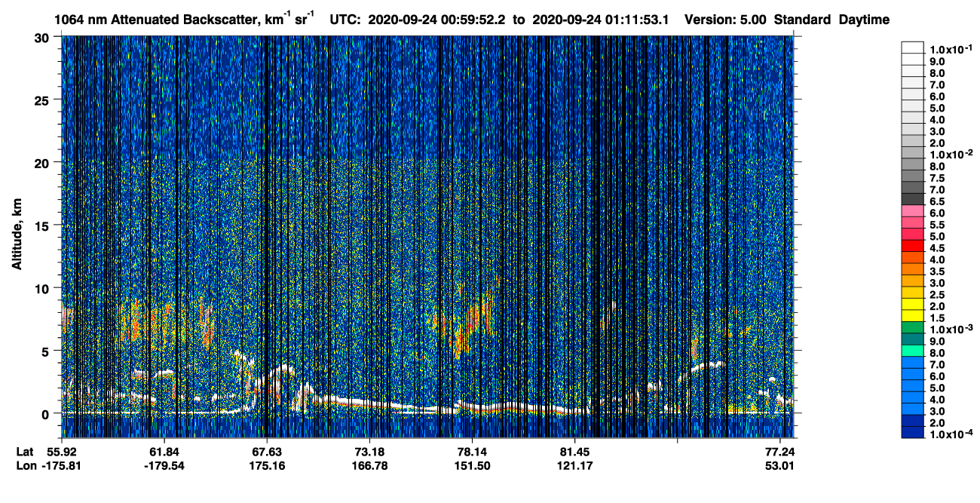Click the 'Altitude, km' axis label

(x=17, y=235)
